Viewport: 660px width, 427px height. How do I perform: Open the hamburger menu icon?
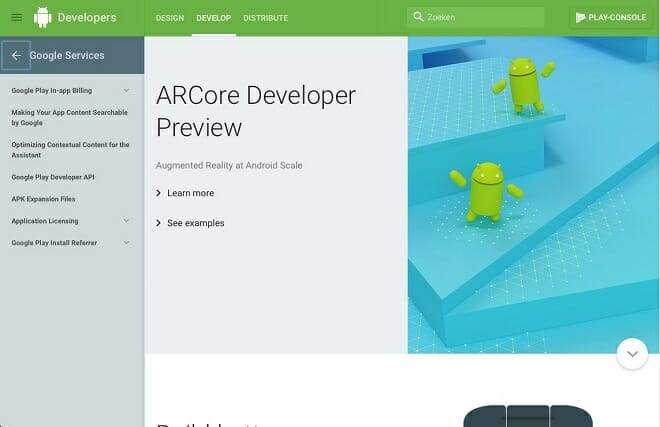click(x=16, y=17)
